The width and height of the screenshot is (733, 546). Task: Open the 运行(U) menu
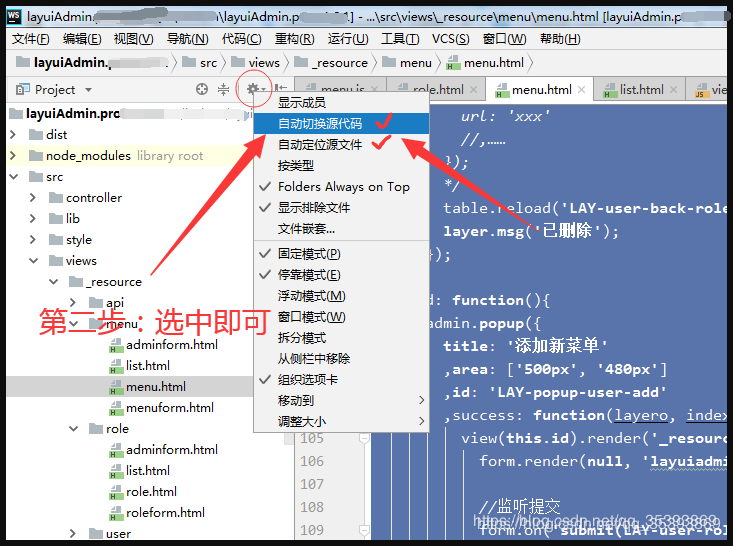pos(348,39)
